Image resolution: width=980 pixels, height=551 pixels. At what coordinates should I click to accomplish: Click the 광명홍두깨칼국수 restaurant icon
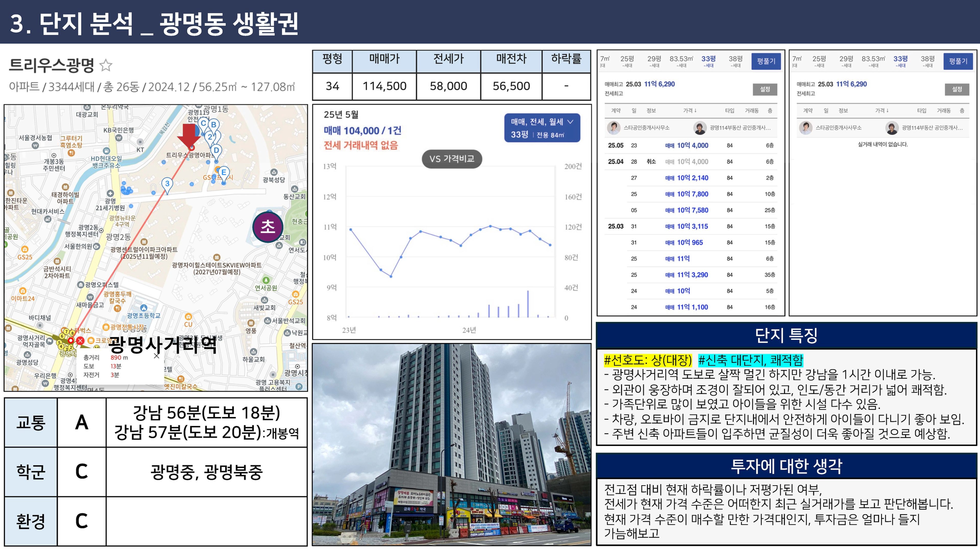pyautogui.click(x=118, y=308)
